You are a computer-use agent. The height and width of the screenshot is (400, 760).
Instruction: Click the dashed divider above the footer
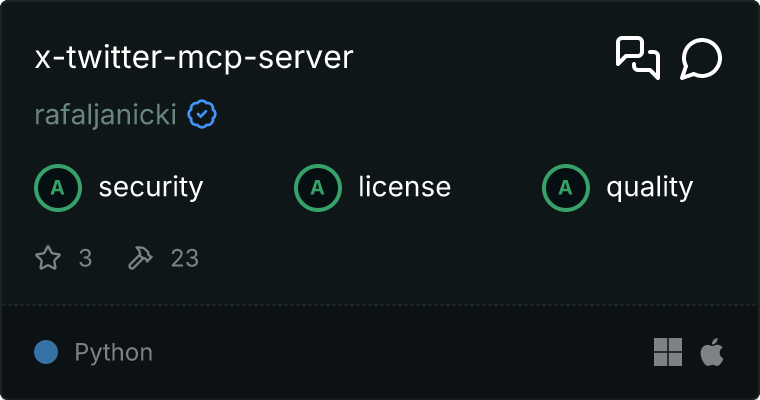click(x=380, y=304)
